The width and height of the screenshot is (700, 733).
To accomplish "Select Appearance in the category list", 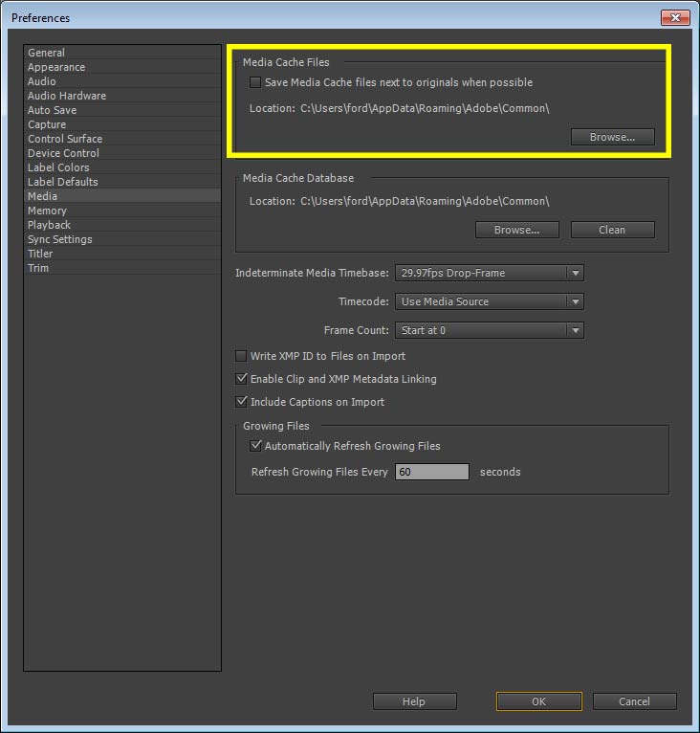I will (122, 67).
